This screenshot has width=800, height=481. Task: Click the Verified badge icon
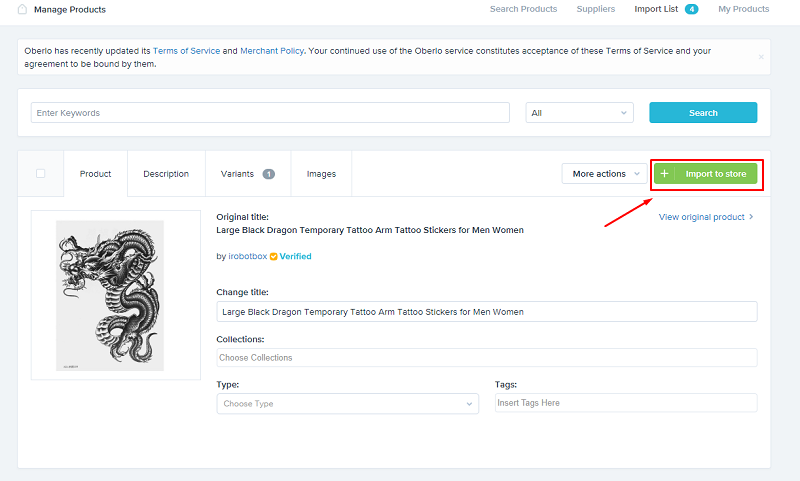point(273,257)
